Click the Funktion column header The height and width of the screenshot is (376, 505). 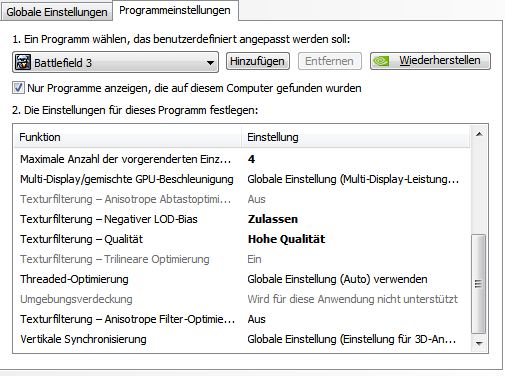pos(128,137)
